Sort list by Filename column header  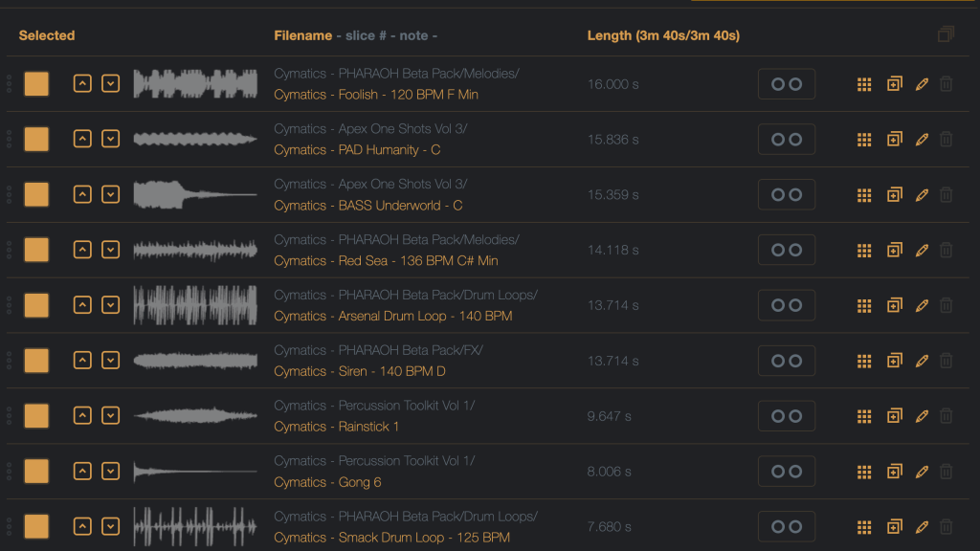(x=303, y=35)
